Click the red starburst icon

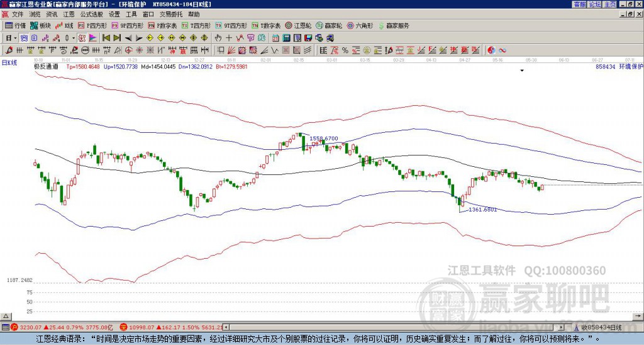click(x=139, y=50)
